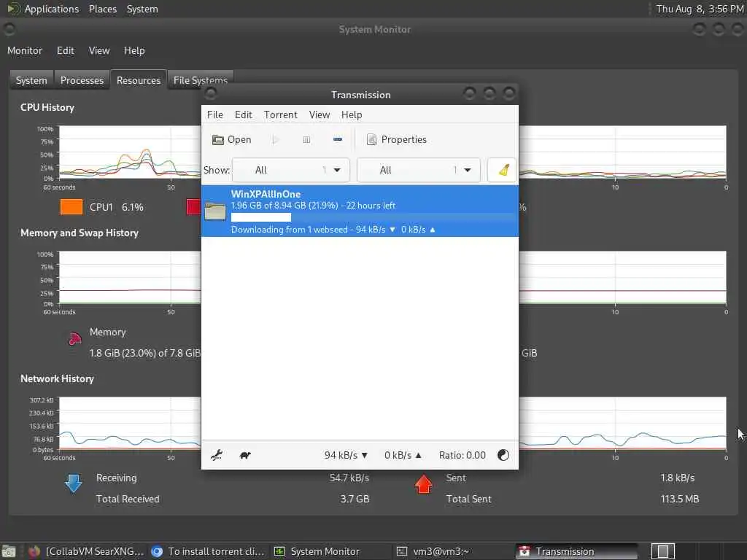Open Transmission Help menu
747x560 pixels.
(352, 114)
